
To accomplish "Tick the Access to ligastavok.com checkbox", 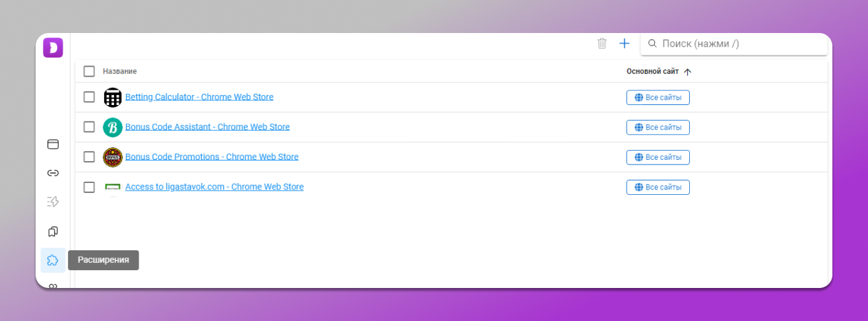I will tap(89, 187).
